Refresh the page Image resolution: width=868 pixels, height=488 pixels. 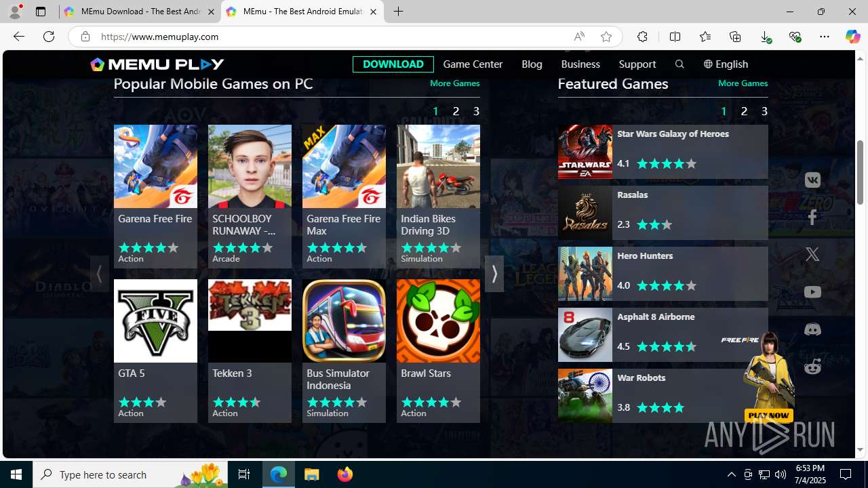coord(49,37)
